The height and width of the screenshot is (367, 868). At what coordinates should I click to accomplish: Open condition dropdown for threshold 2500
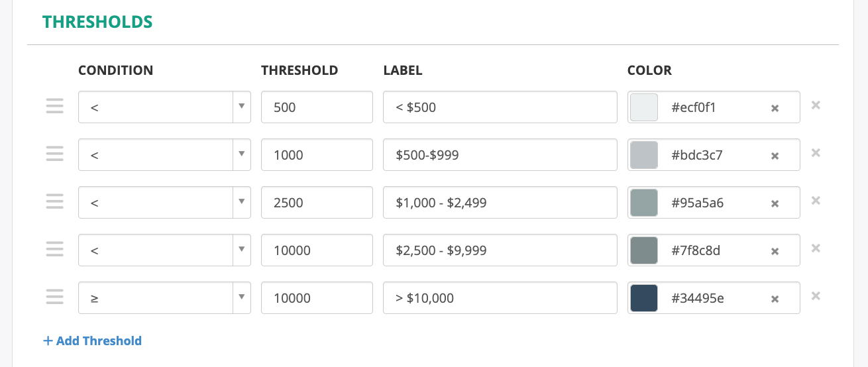pyautogui.click(x=164, y=203)
